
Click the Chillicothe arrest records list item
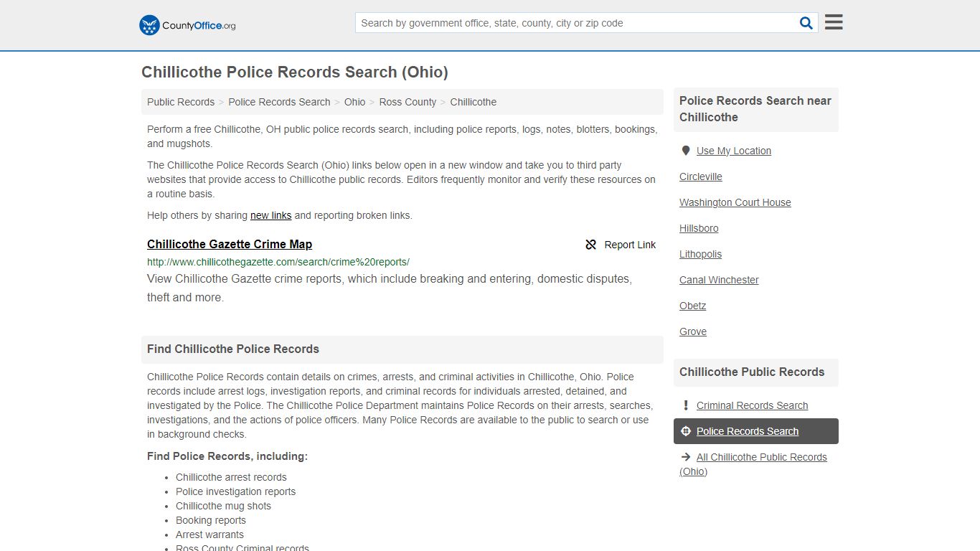(x=231, y=477)
